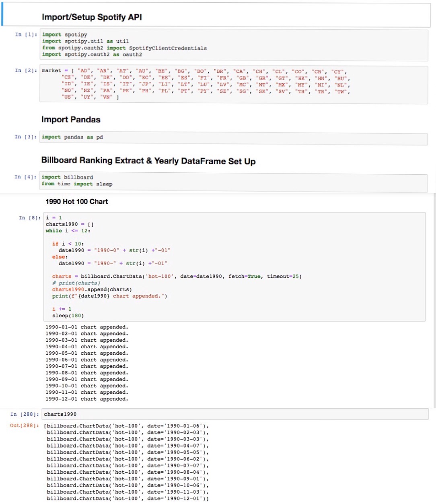
Task: Click into the "import billboard" code cell
Action: (233, 181)
